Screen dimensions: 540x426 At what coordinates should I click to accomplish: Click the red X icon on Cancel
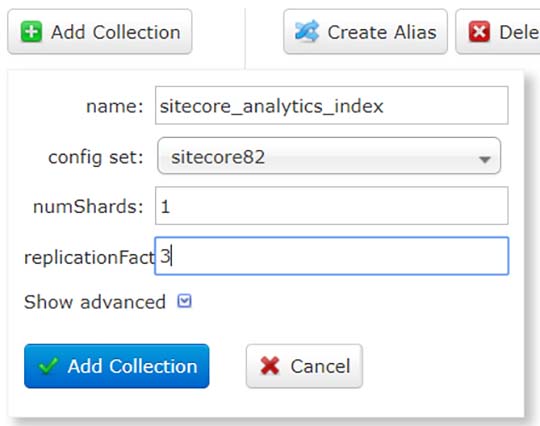[x=270, y=366]
